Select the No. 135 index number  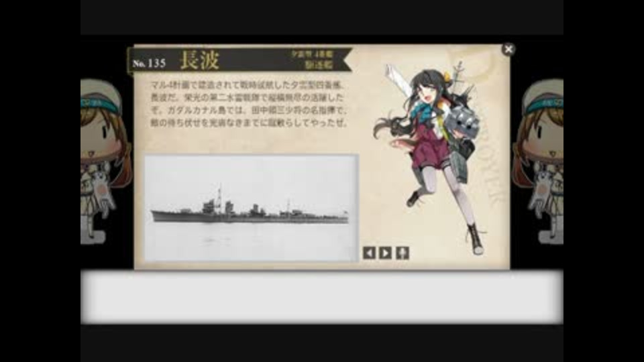click(149, 63)
